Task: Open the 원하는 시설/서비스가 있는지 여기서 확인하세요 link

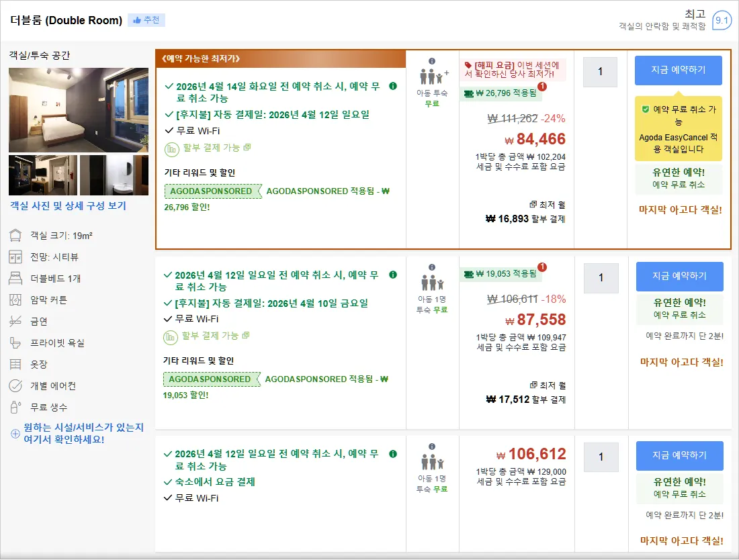Action: [x=83, y=433]
